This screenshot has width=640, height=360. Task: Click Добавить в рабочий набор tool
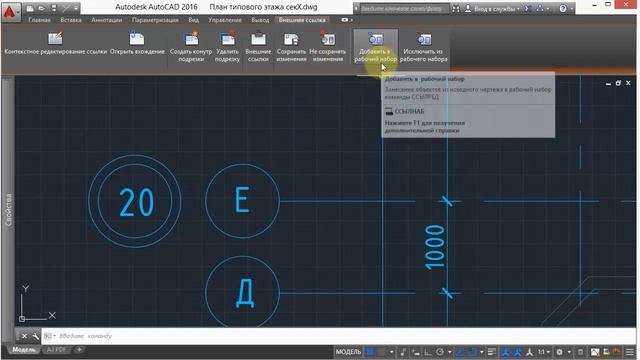click(x=376, y=47)
